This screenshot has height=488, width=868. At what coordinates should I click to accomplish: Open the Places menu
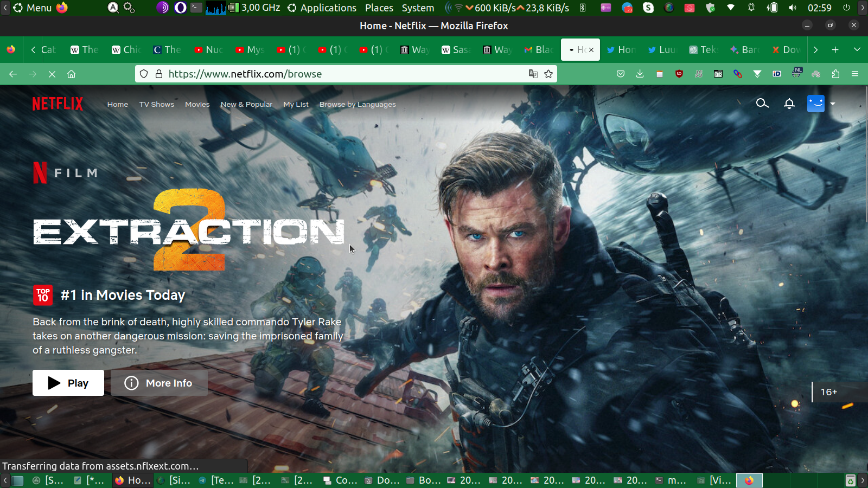click(379, 8)
